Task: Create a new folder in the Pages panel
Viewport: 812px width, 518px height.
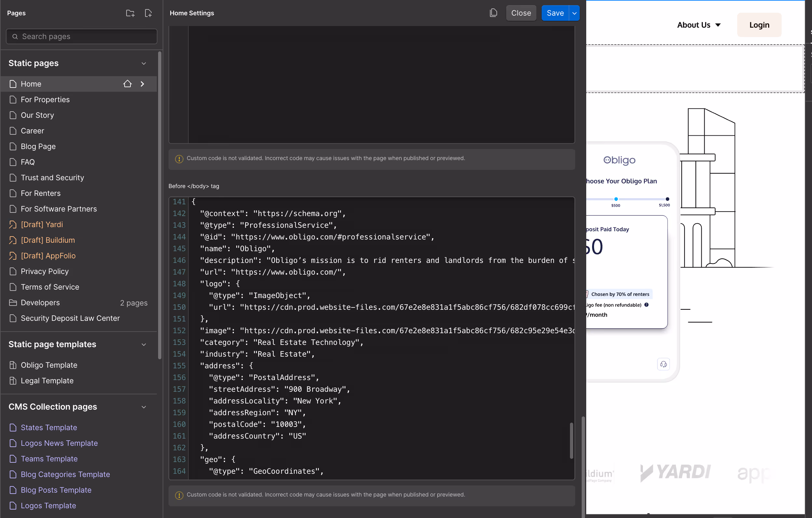Action: 130,13
